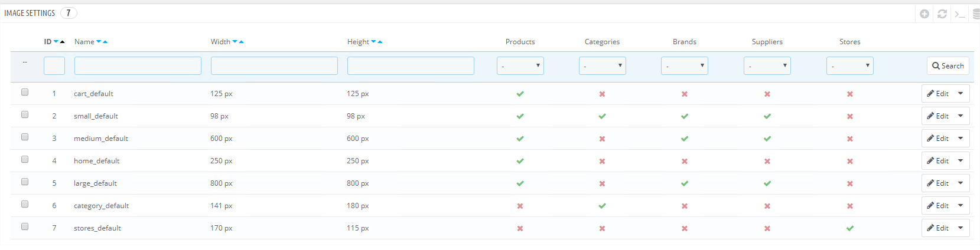Open the SQL query terminal icon

pos(960,14)
